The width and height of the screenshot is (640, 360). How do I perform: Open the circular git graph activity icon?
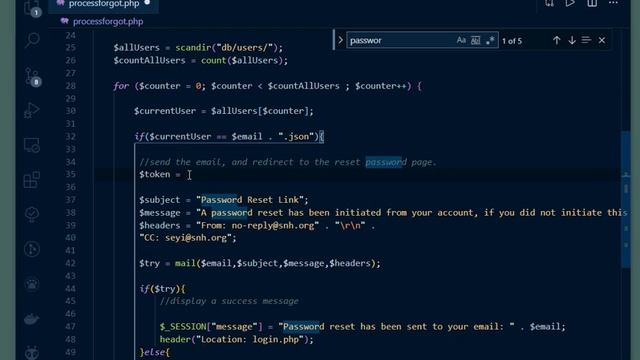[32, 249]
